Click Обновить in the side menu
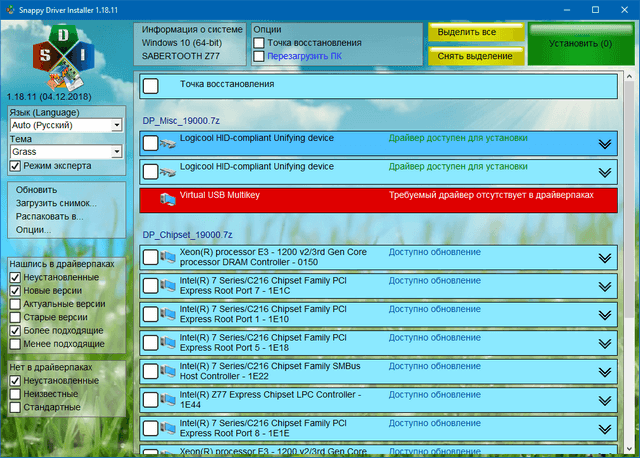 pos(36,190)
